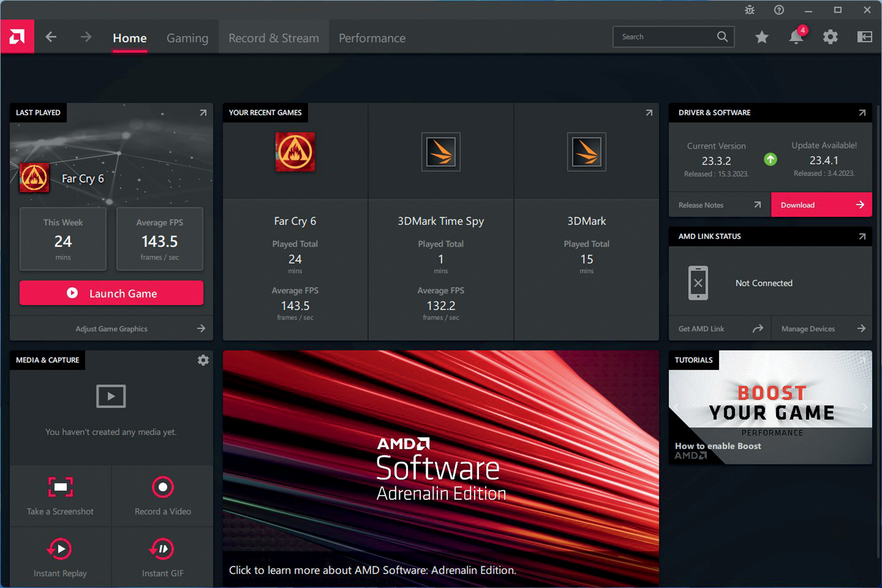Click 'Not Connected' status text
The width and height of the screenshot is (882, 588).
click(764, 283)
